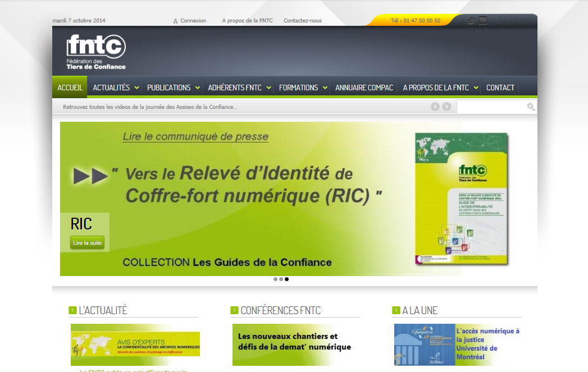Open the Assises de la Confiance ticker text
The image size is (588, 372).
(151, 107)
